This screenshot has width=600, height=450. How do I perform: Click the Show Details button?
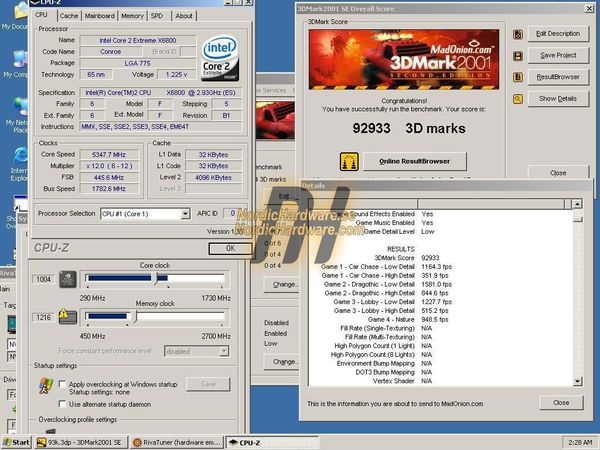coord(558,99)
